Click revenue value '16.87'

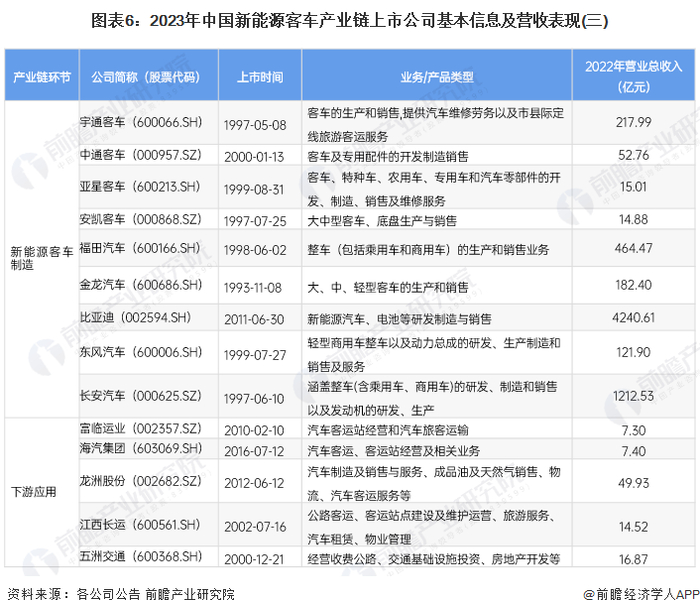click(633, 560)
